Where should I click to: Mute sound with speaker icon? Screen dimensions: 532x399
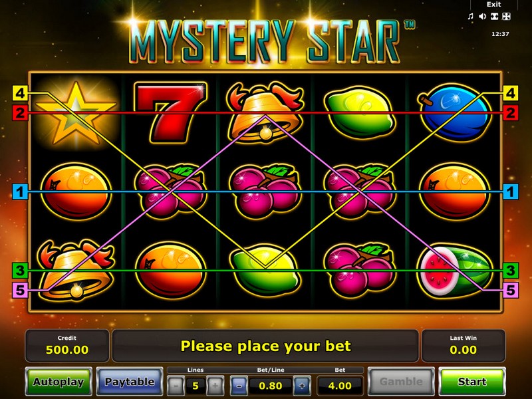(482, 16)
